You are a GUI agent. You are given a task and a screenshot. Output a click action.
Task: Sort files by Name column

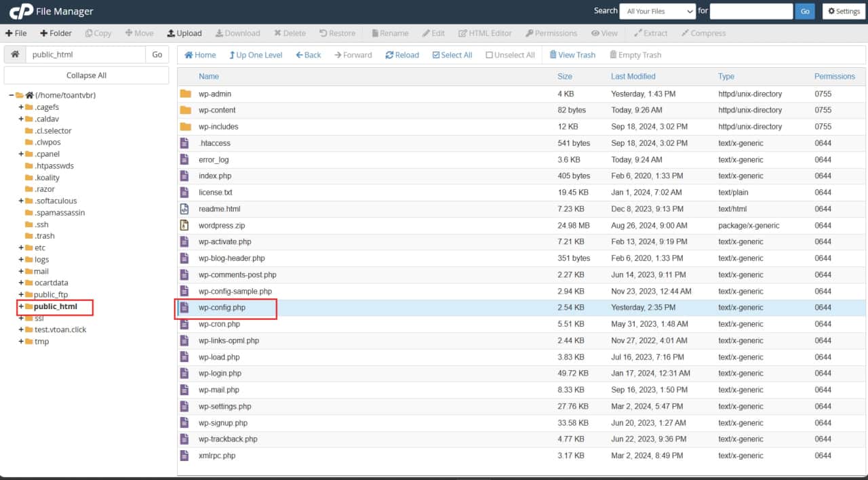[x=209, y=77]
